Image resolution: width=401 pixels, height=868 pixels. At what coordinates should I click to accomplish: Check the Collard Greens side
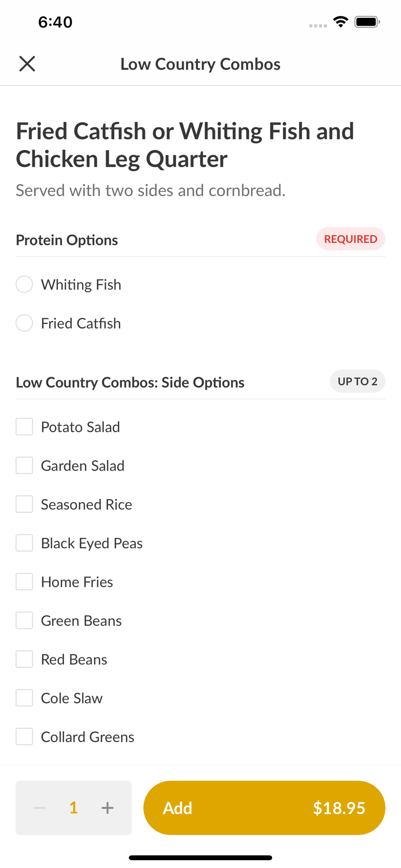pos(24,737)
